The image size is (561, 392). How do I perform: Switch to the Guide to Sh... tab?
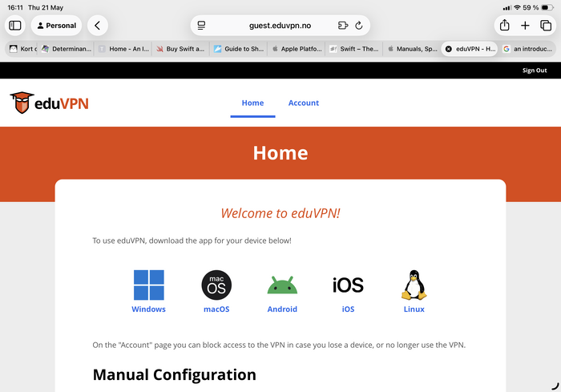[x=239, y=49]
